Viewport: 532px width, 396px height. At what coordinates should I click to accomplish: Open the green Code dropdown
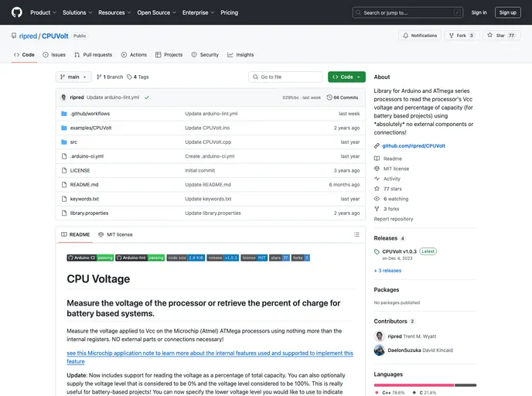pyautogui.click(x=346, y=77)
